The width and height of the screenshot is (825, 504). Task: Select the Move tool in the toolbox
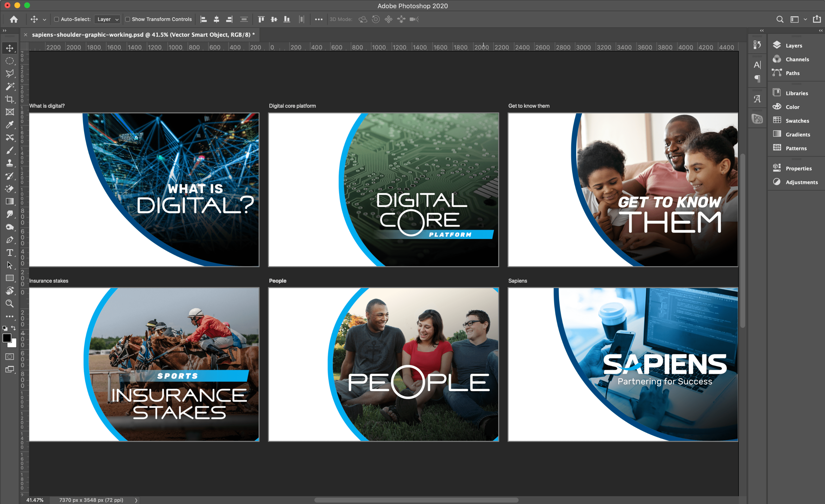coord(10,48)
